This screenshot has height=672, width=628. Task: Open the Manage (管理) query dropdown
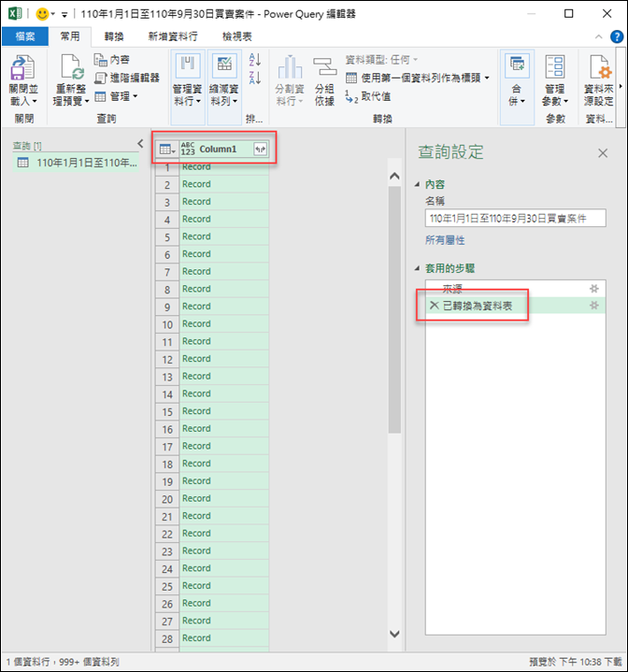coord(116,96)
